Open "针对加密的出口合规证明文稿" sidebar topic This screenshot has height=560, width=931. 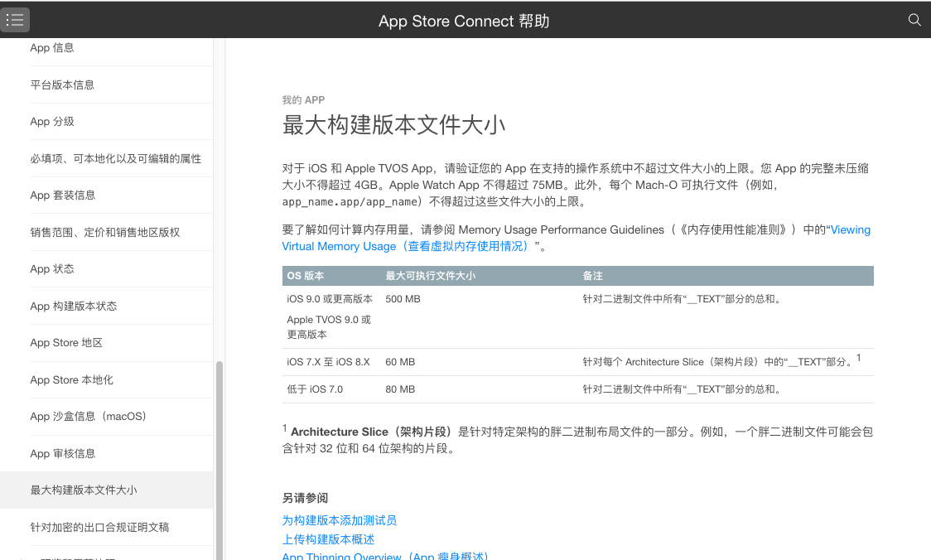pyautogui.click(x=99, y=527)
